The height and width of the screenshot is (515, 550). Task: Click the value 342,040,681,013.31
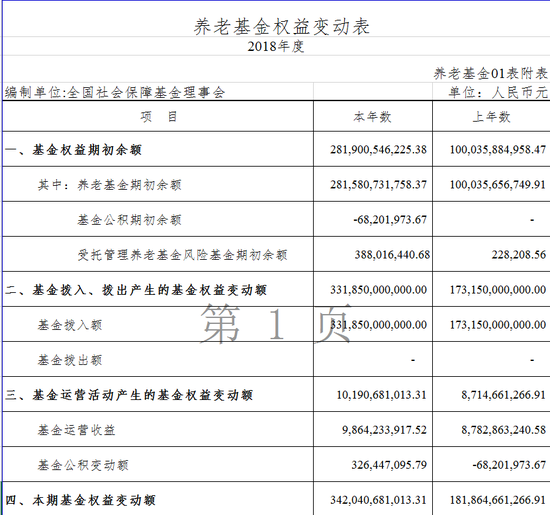tap(378, 500)
